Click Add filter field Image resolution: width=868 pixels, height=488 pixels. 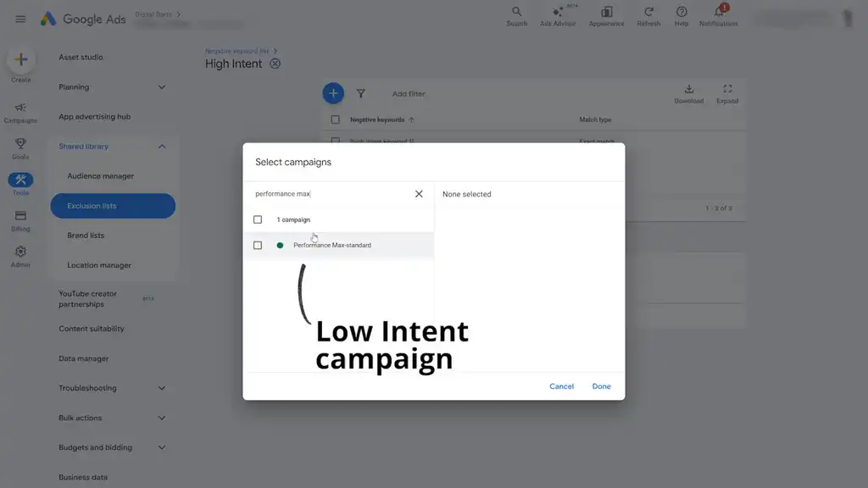point(409,94)
